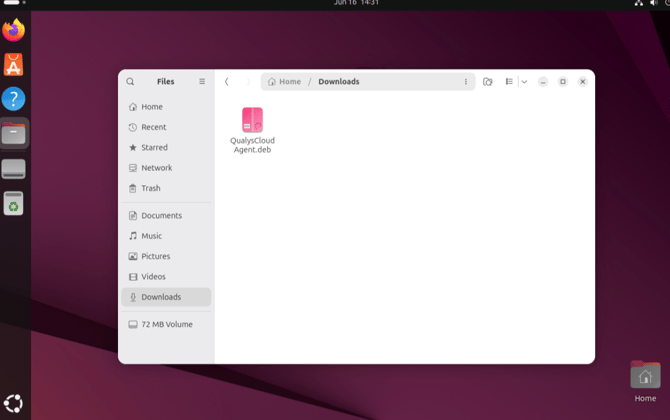Screen dimensions: 670x420
Task: Click the search-in-folder toolbar icon
Action: (x=488, y=82)
